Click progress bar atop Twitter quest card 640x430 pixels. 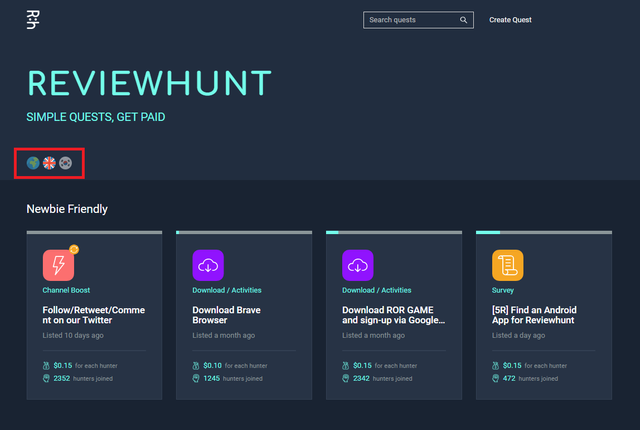click(x=94, y=233)
